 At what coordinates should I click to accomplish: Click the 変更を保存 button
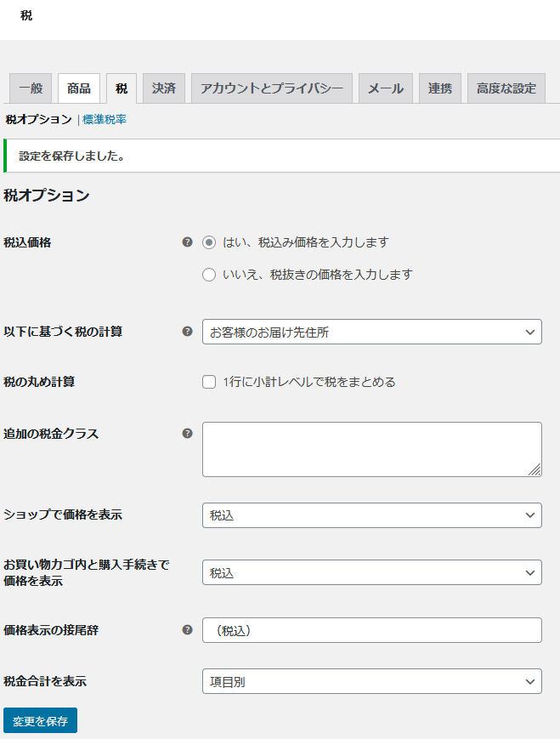click(40, 720)
